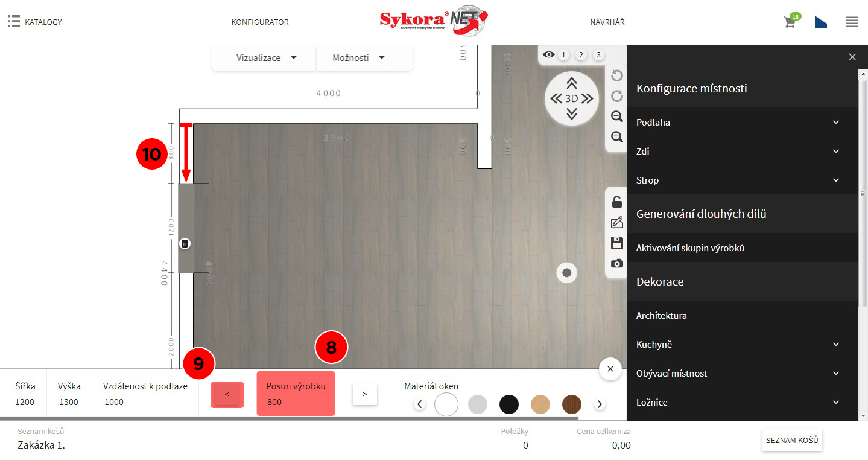Click the zoom out magnifier icon
The height and width of the screenshot is (460, 868).
click(x=616, y=117)
